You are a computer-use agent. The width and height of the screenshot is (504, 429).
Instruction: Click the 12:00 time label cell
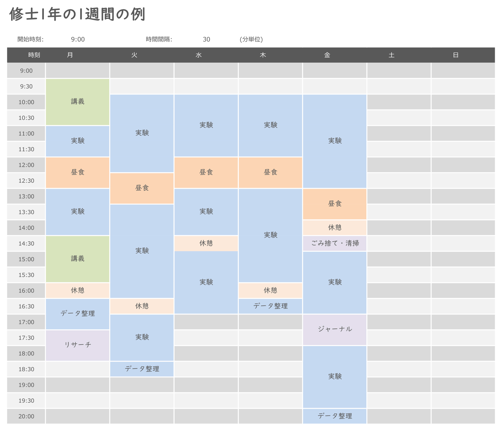click(26, 165)
